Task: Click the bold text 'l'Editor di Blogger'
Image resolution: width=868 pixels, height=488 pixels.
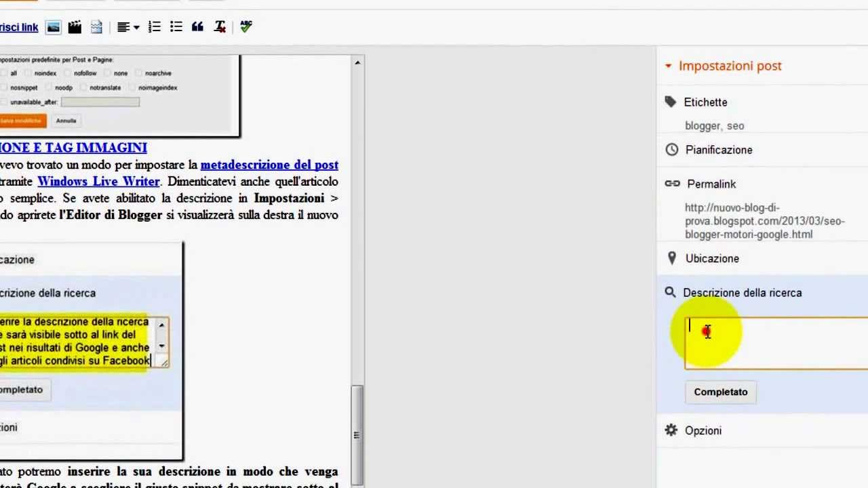Action: point(111,216)
